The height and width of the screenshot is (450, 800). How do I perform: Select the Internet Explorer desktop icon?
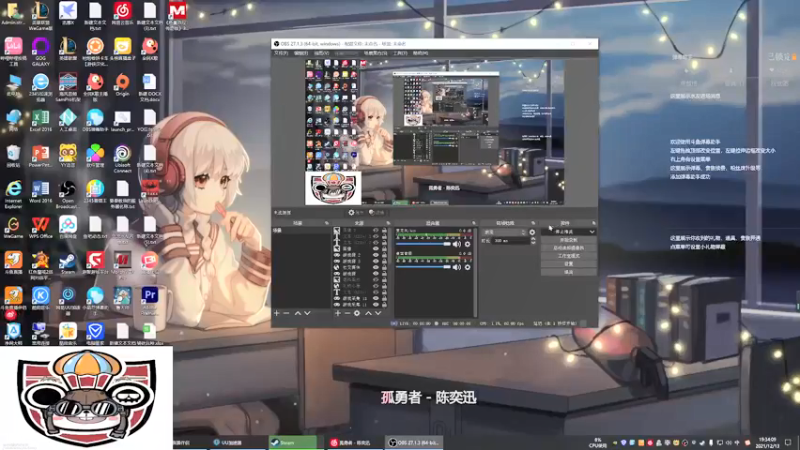(13, 194)
